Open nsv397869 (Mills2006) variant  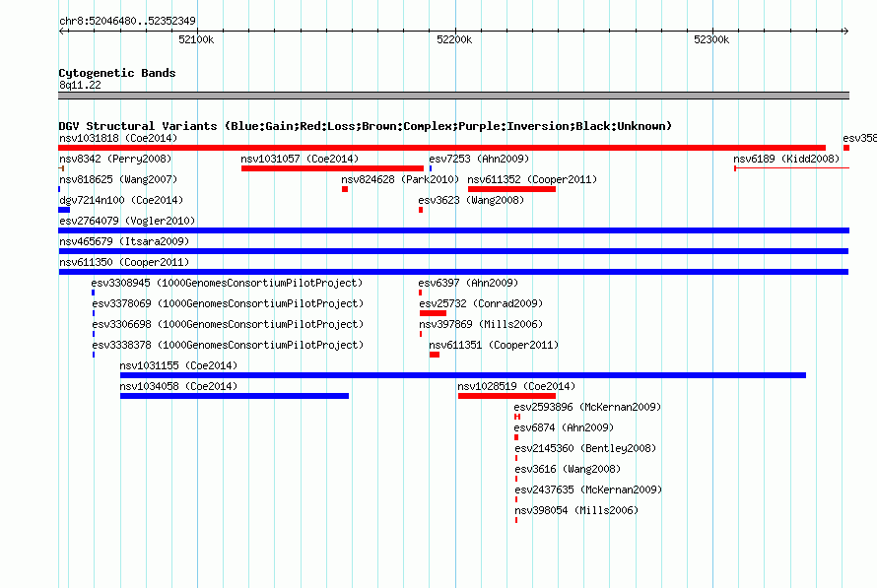[481, 324]
